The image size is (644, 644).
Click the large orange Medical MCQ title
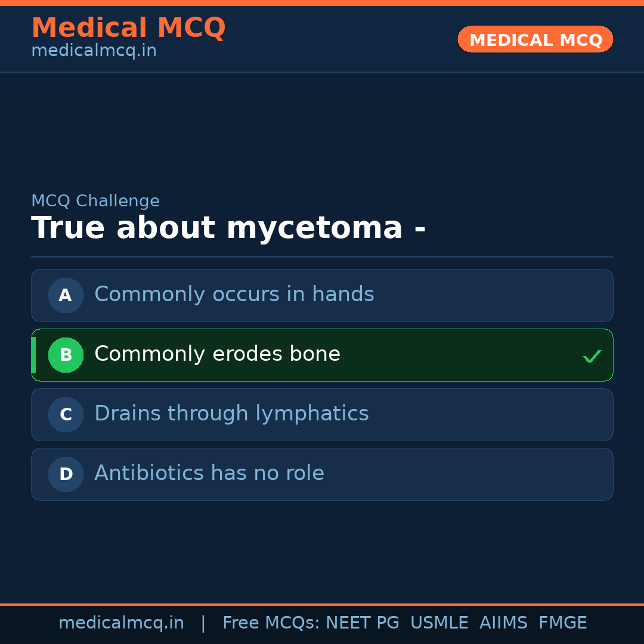pyautogui.click(x=128, y=28)
